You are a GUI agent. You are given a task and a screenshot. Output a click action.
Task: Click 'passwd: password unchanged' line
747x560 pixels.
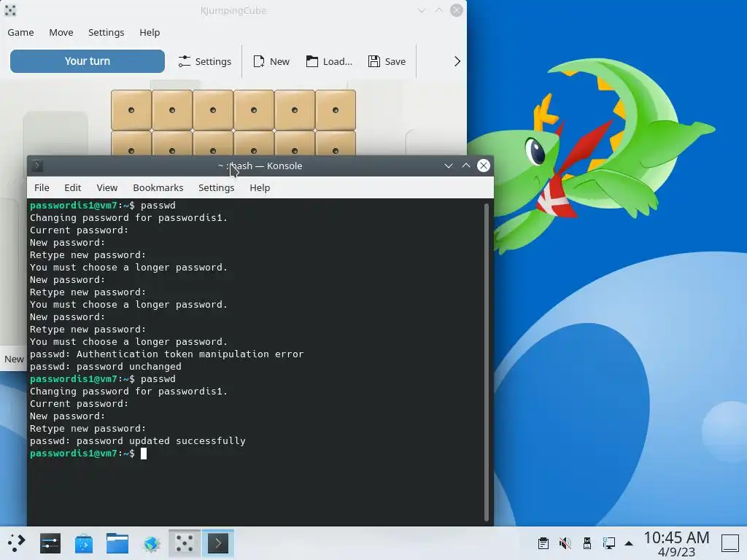(x=106, y=367)
